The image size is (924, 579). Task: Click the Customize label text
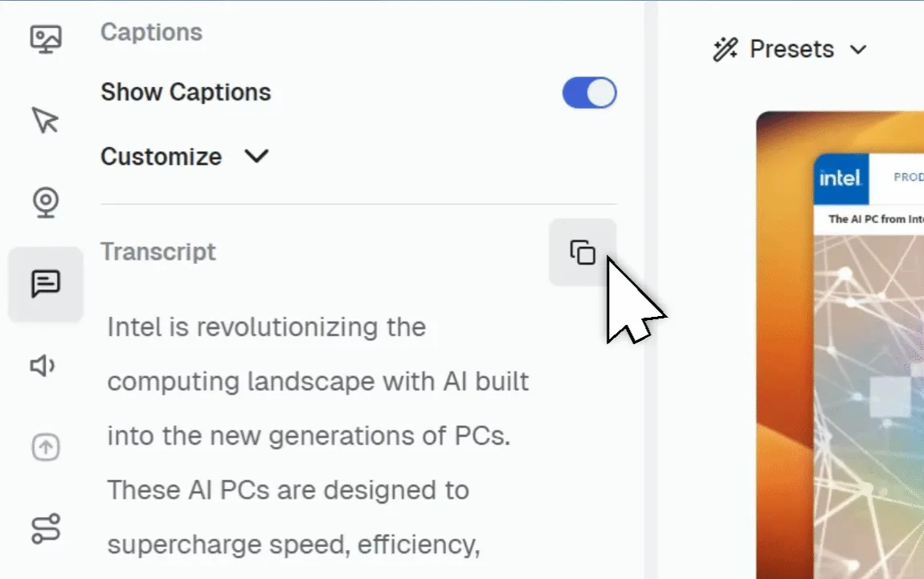coord(161,156)
